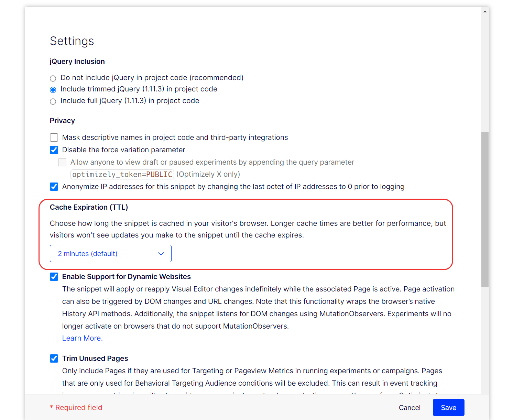This screenshot has width=524, height=420.
Task: Select the optimizely_token=PUBLIC token field
Action: click(122, 174)
